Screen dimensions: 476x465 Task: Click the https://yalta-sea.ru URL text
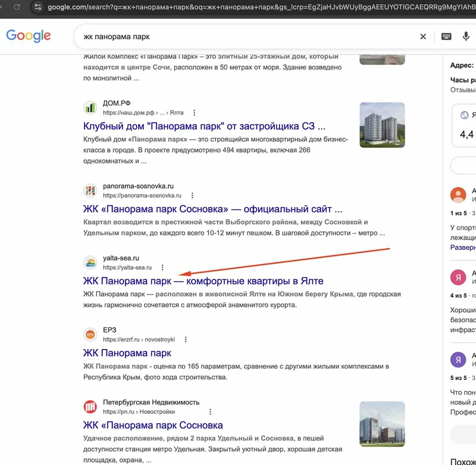coord(127,268)
